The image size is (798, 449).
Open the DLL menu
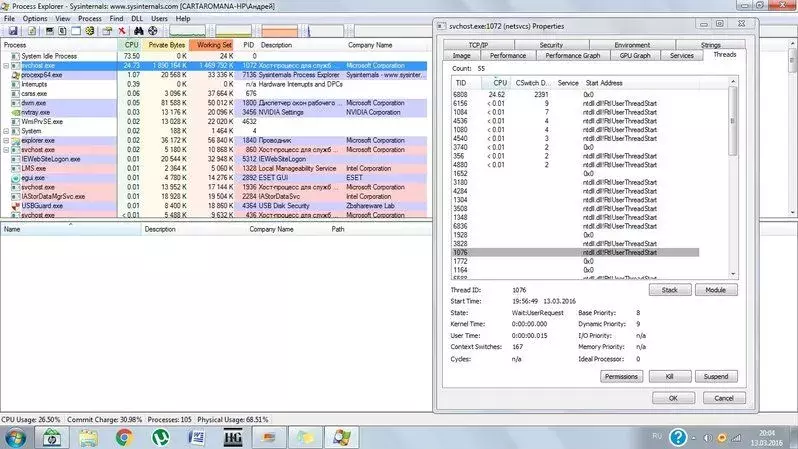point(137,18)
